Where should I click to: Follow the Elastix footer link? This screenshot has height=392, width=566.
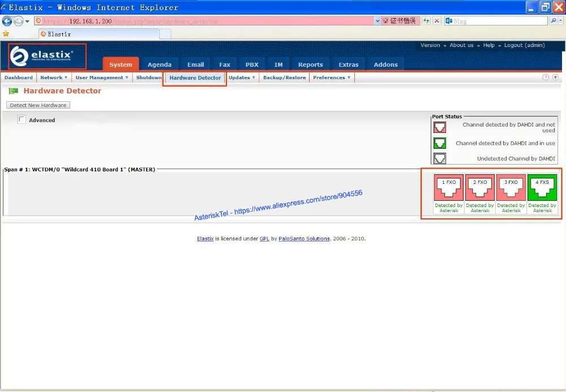[x=205, y=238]
